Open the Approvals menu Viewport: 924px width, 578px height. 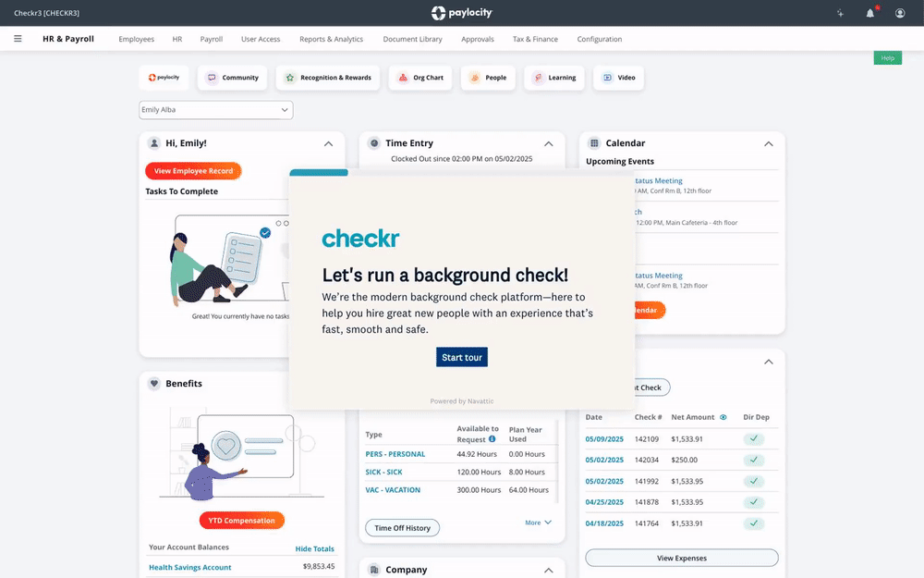(x=478, y=39)
